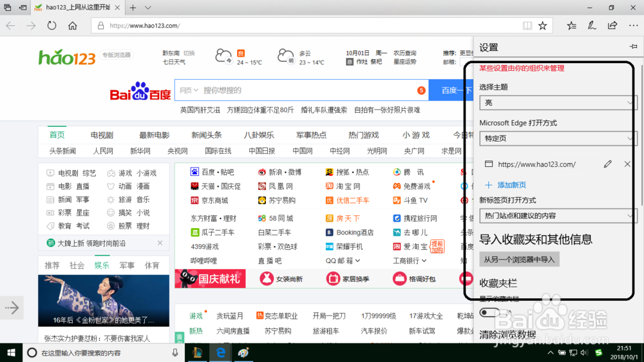Click the taskbar clock and date
This screenshot has height=362, width=644.
[624, 352]
